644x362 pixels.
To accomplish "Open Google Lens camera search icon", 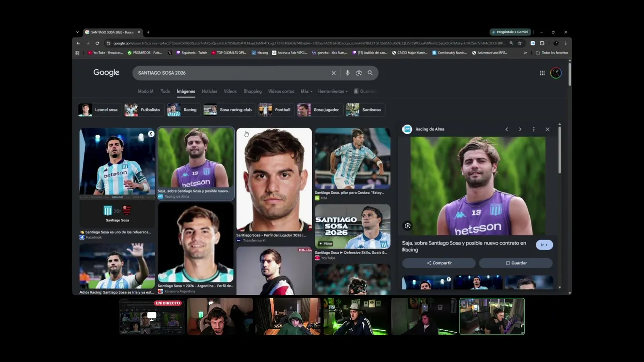I will click(x=359, y=73).
